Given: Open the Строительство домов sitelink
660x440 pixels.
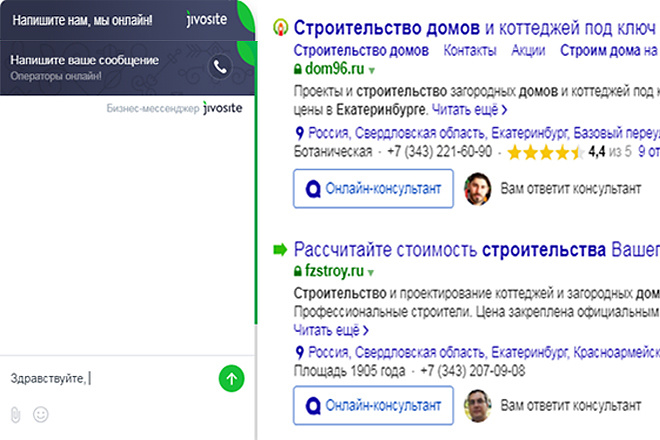Looking at the screenshot, I should point(361,51).
